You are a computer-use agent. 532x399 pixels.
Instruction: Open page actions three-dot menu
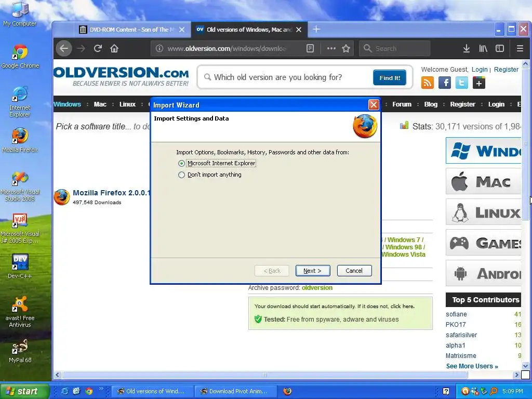click(x=331, y=48)
